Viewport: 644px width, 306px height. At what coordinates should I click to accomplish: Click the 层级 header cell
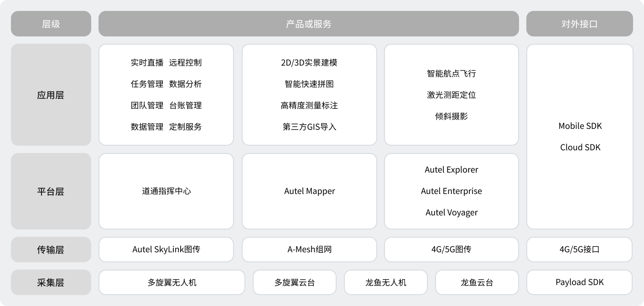coord(51,24)
